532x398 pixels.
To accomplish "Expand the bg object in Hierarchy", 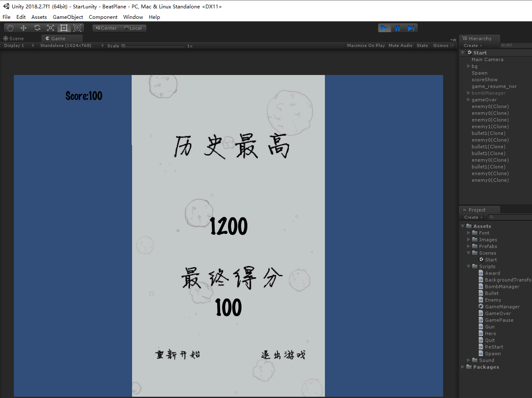I will (x=469, y=66).
